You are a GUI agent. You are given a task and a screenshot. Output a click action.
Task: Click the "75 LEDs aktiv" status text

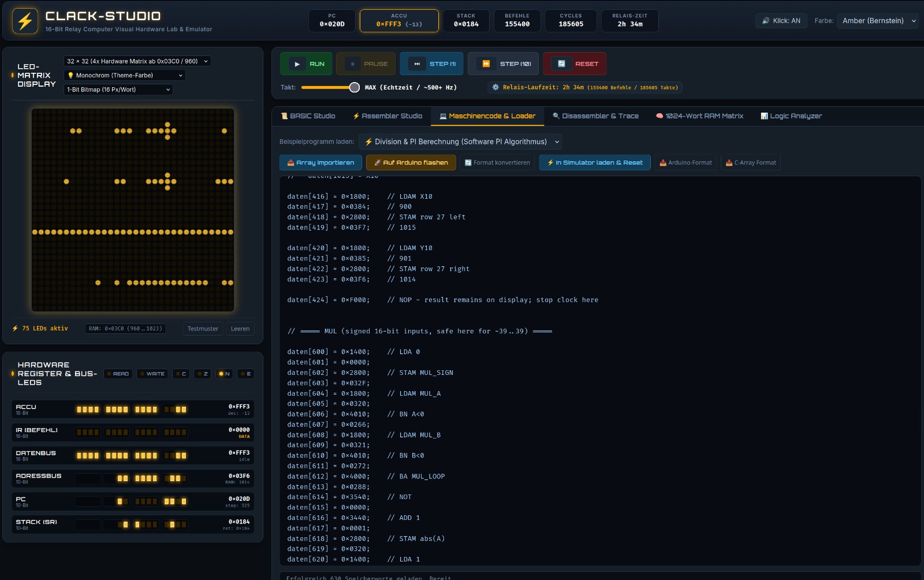tap(45, 329)
